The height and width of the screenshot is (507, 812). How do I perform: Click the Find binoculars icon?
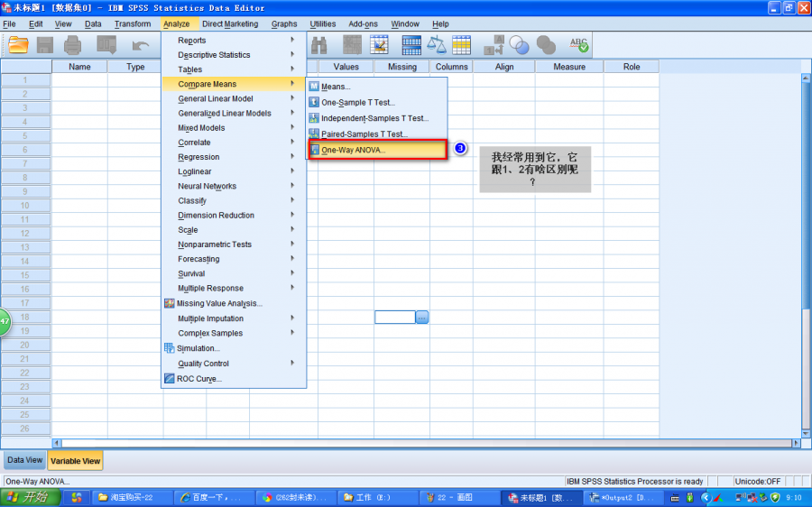(319, 46)
